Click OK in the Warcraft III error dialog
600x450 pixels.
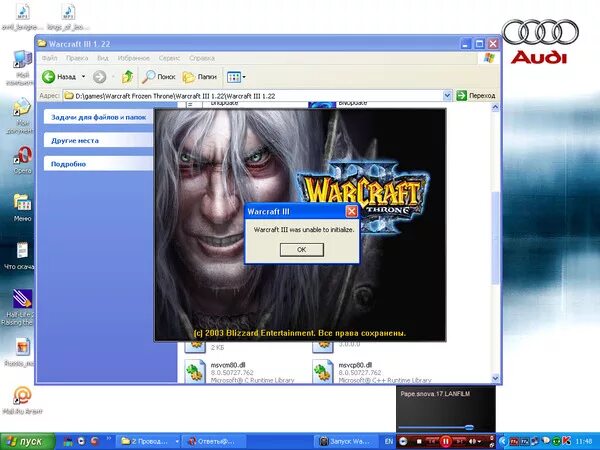pos(302,249)
